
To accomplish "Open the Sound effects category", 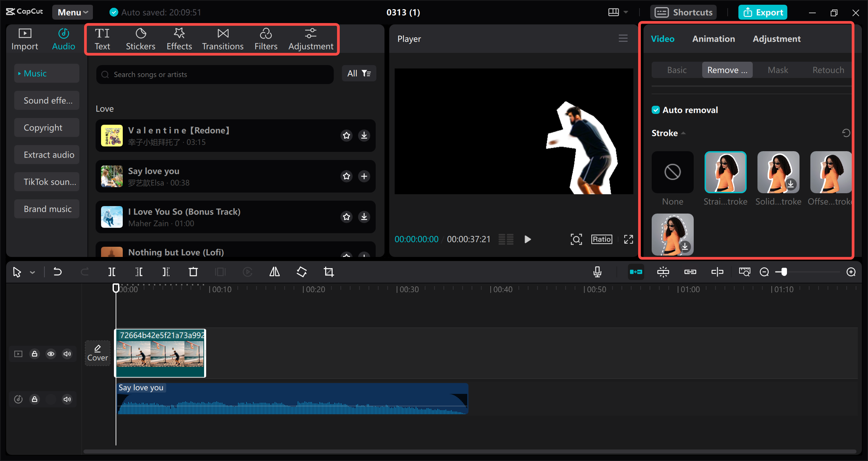I will (47, 101).
